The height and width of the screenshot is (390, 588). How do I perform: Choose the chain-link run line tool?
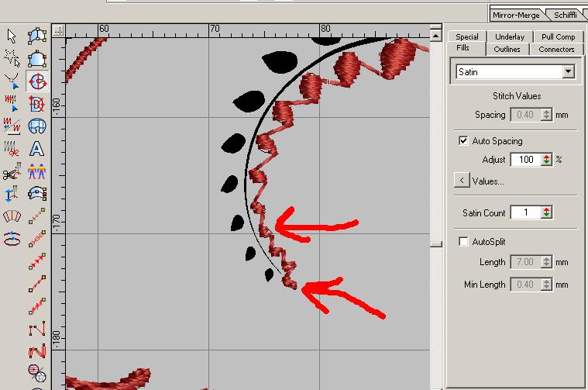point(37,239)
